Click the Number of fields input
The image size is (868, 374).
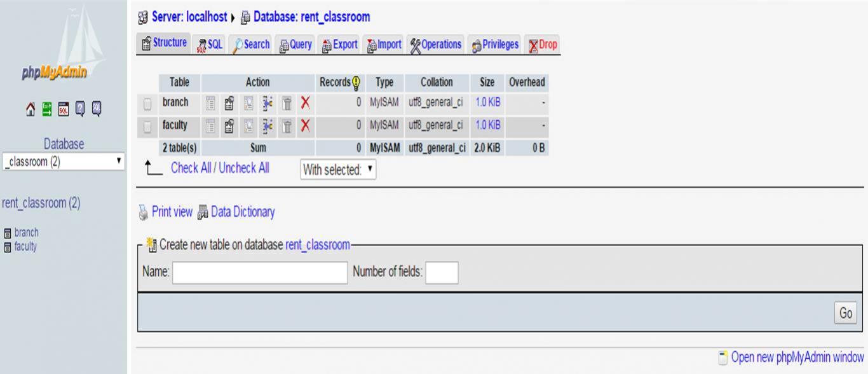pyautogui.click(x=442, y=272)
